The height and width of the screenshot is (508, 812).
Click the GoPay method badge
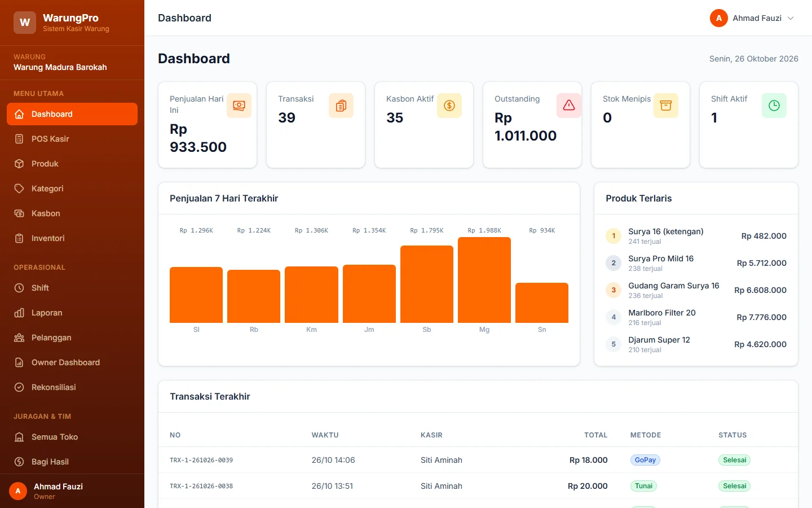click(645, 460)
